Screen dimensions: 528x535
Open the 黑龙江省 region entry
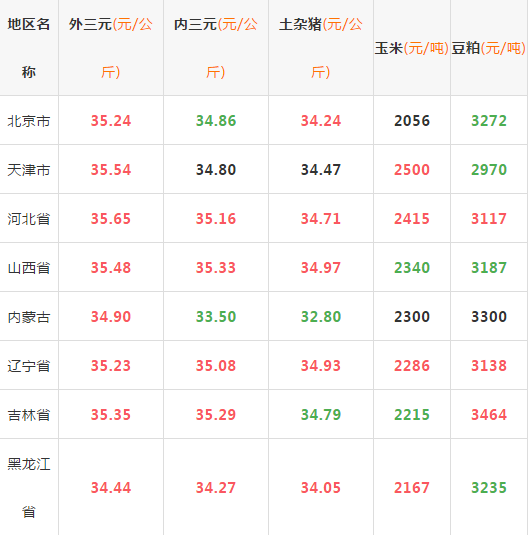pos(29,488)
